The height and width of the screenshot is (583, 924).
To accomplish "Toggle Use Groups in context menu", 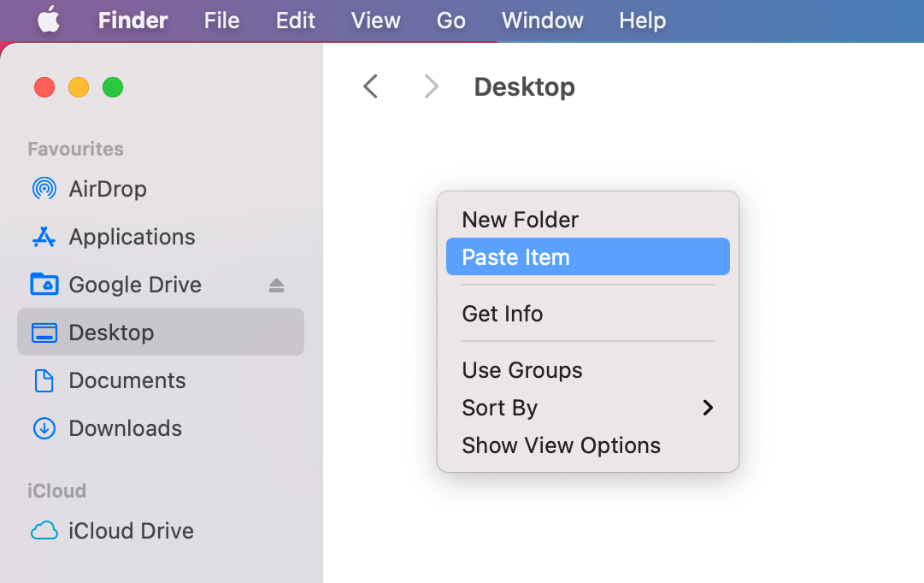I will [521, 370].
